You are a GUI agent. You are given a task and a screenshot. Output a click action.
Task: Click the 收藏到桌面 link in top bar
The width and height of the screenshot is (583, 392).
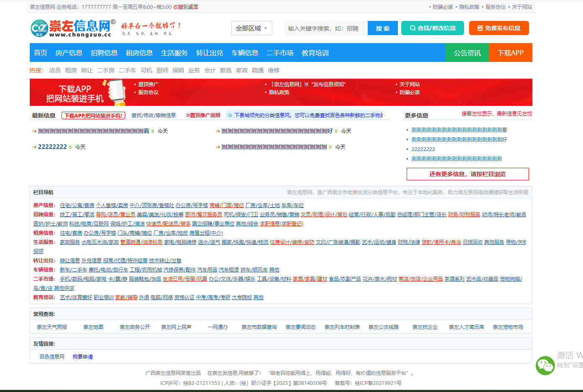(x=186, y=7)
